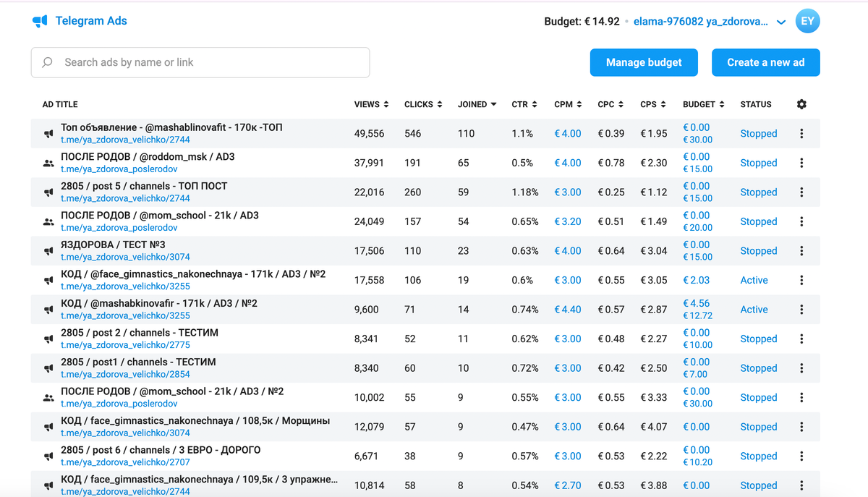Open three-dot menu for post1 ТЕСТИМ row
This screenshot has height=497, width=868.
(x=801, y=368)
